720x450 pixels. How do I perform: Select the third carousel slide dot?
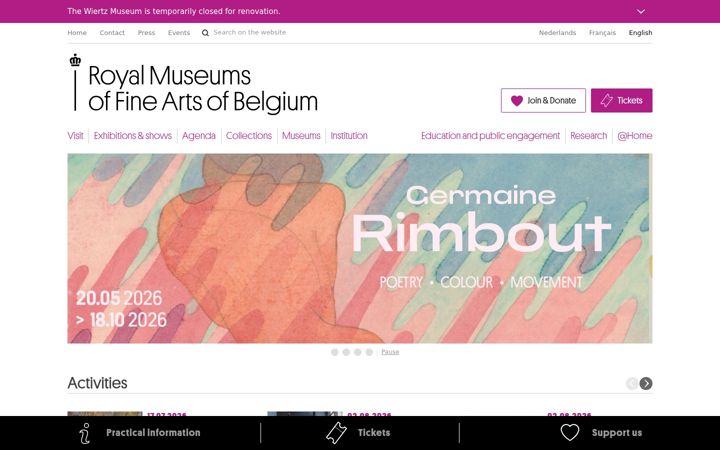coord(358,352)
